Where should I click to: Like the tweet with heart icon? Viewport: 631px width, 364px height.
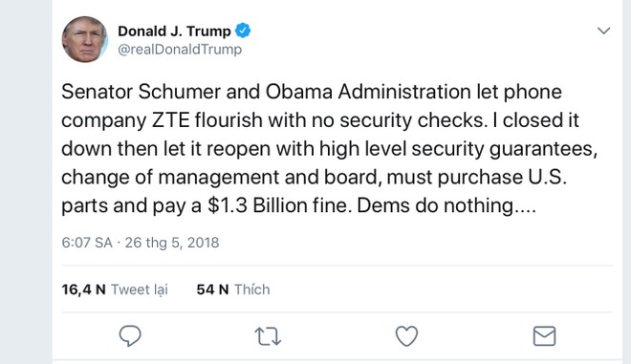(x=406, y=336)
